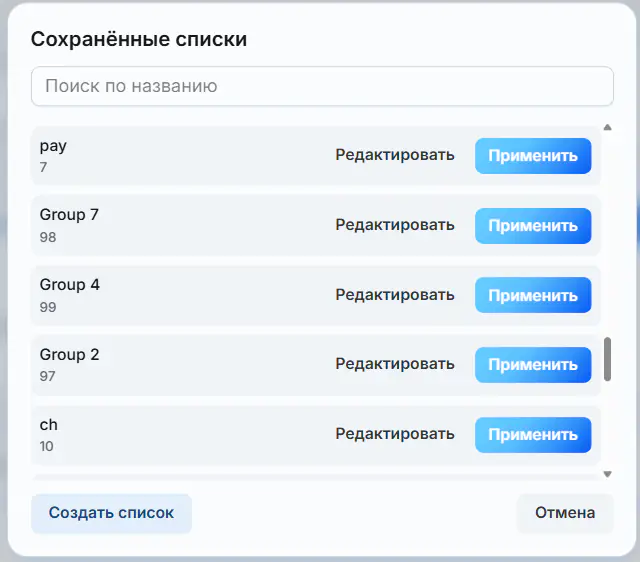Apply the pay list with Применить
The height and width of the screenshot is (562, 640).
(x=533, y=156)
